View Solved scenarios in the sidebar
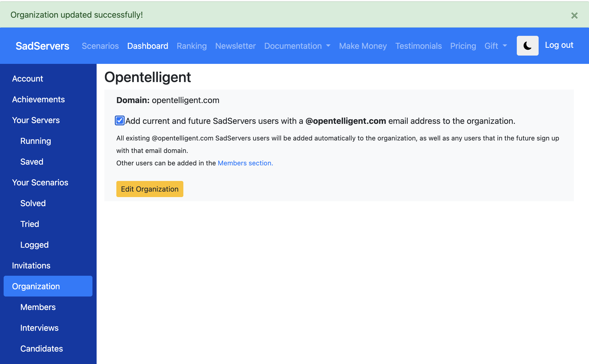 (x=33, y=203)
